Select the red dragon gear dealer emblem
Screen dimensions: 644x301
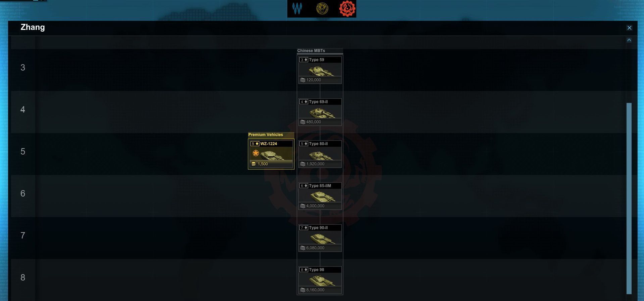[x=347, y=8]
